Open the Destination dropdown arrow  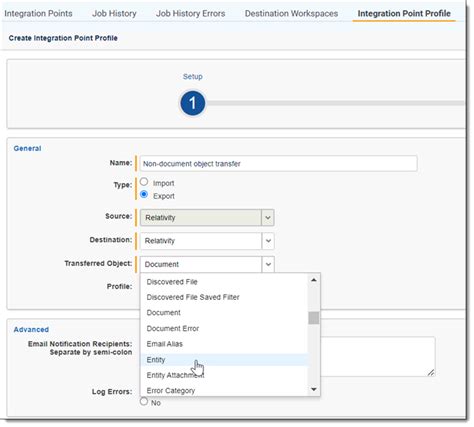click(x=268, y=241)
